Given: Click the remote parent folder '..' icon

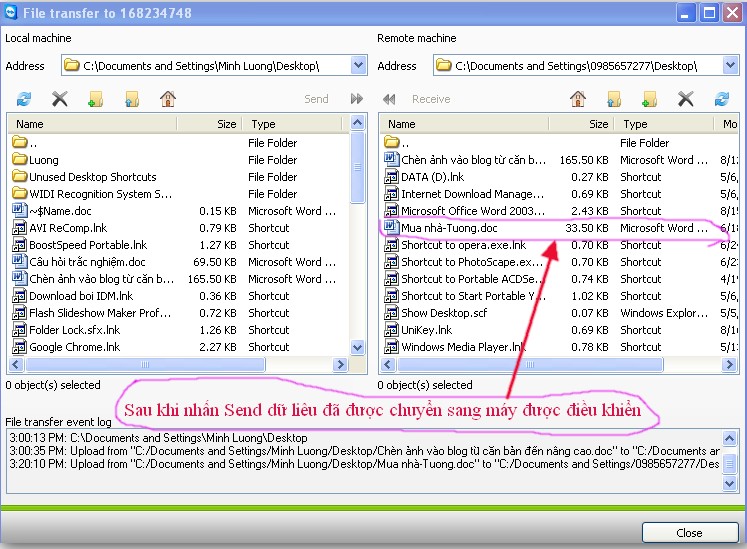Looking at the screenshot, I should (392, 142).
